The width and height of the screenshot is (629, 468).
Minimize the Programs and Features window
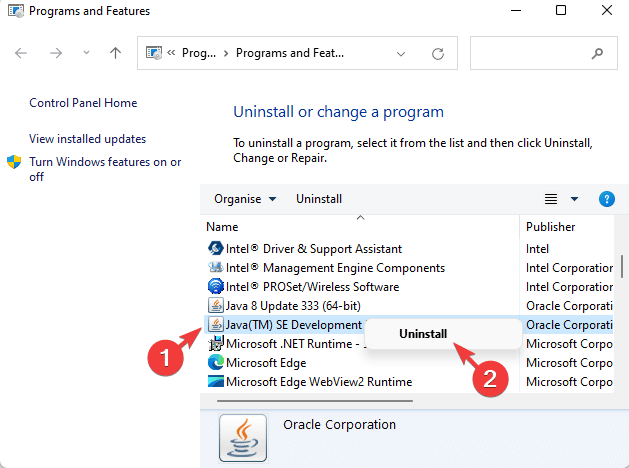(516, 10)
